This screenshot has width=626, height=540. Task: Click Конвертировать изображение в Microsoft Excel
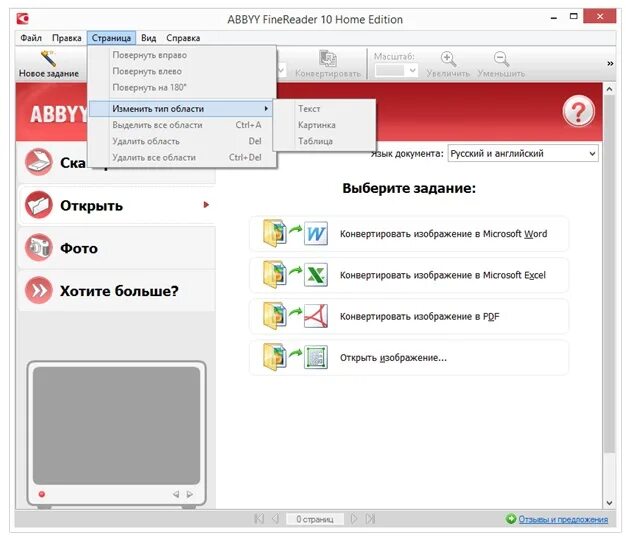point(409,275)
